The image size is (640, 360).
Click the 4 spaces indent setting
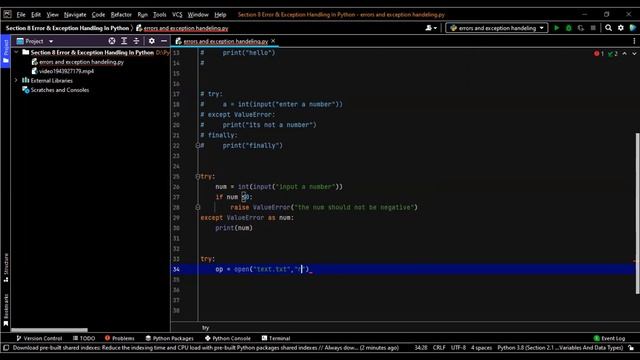(x=481, y=348)
